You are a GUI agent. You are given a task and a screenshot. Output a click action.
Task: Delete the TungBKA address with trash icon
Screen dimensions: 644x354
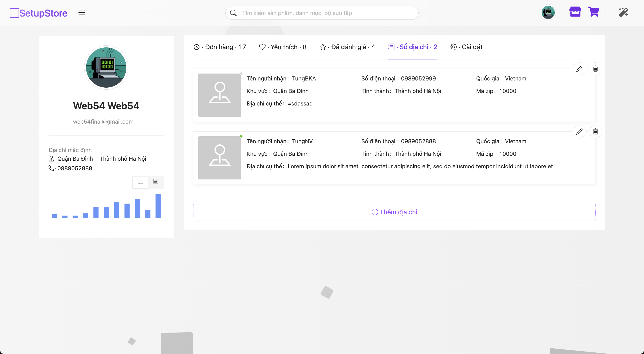pyautogui.click(x=595, y=69)
